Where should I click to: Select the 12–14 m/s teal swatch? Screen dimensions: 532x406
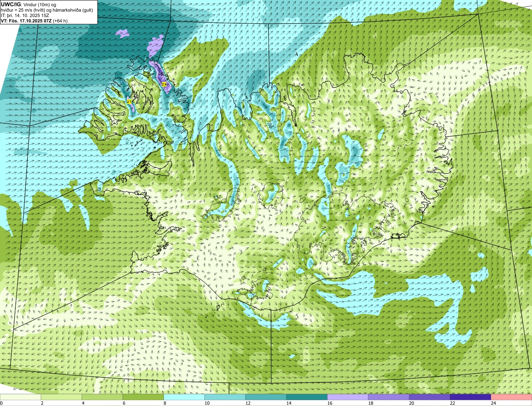[266, 397]
